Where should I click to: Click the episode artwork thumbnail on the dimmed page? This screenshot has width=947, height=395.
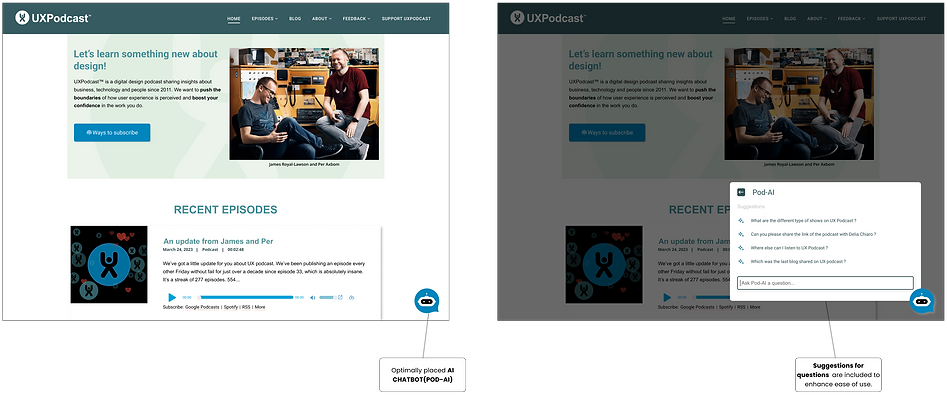604,265
